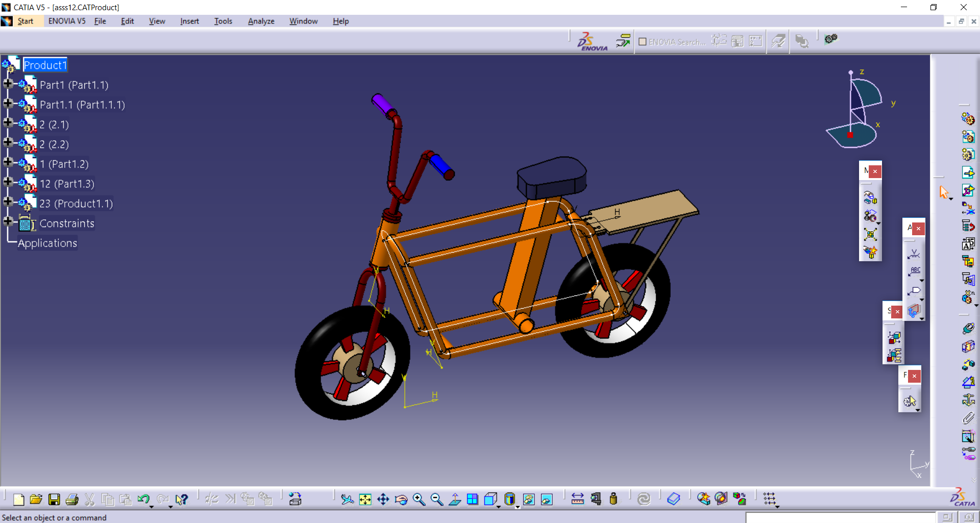Select the Rotate view tool
Screen dimensions: 980x523
click(x=401, y=499)
